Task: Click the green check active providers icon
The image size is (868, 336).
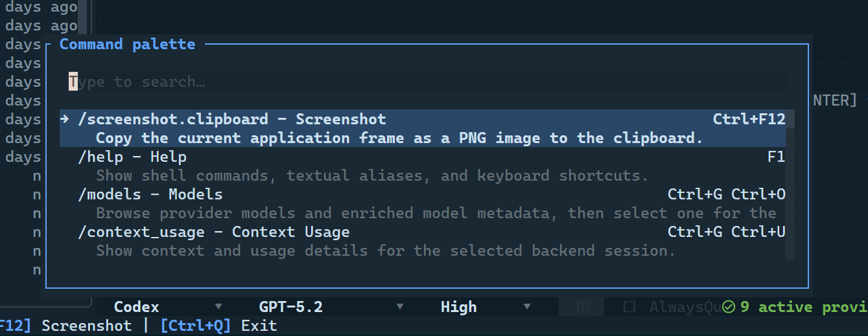Action: coord(729,307)
